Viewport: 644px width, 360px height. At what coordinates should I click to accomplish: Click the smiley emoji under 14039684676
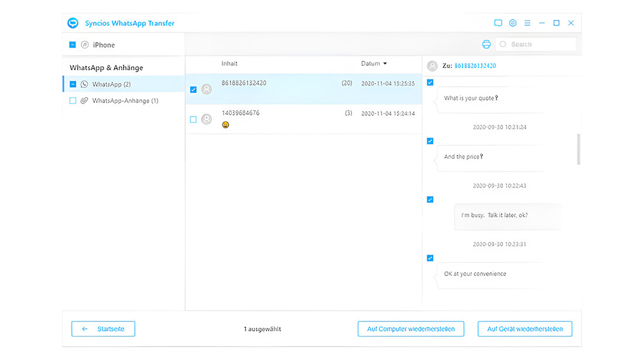pyautogui.click(x=225, y=125)
